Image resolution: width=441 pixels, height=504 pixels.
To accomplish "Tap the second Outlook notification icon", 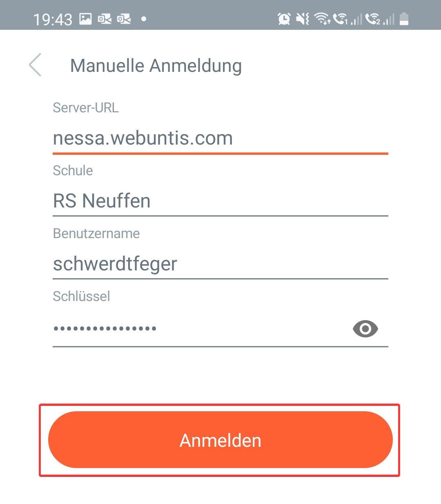I will pyautogui.click(x=124, y=19).
